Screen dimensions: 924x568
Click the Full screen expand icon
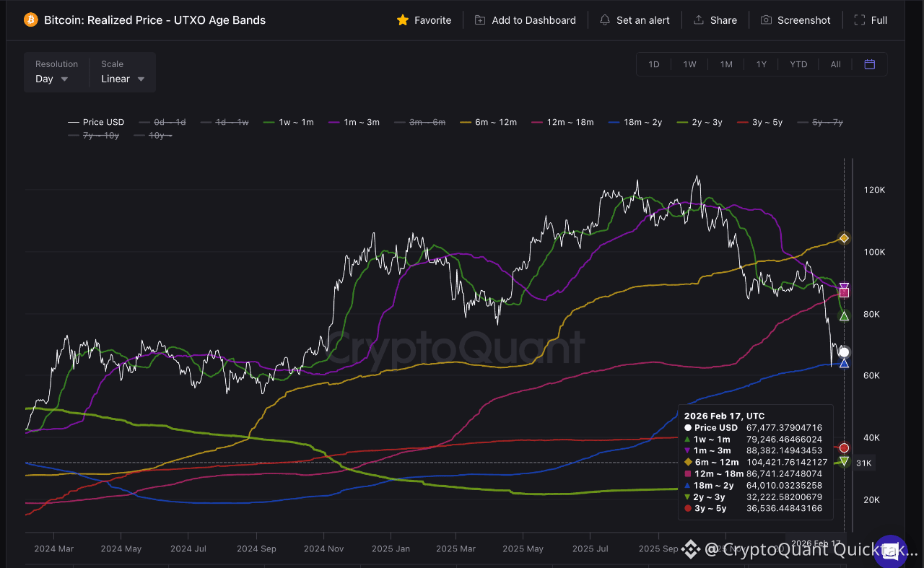coord(859,20)
